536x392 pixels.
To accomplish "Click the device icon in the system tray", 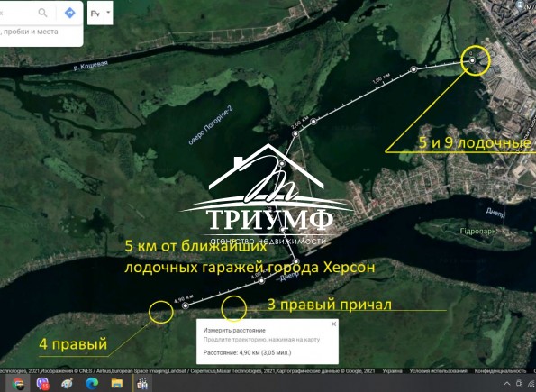I will (x=520, y=384).
